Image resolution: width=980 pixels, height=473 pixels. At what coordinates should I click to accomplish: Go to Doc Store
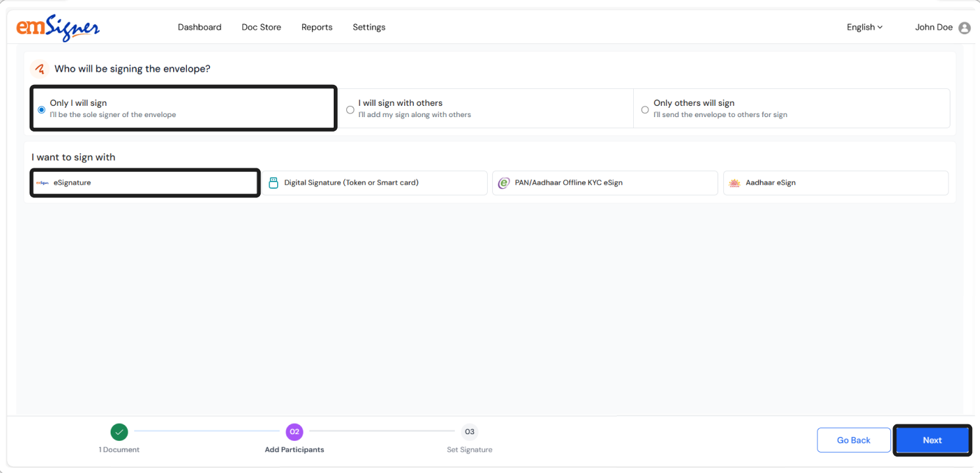pyautogui.click(x=261, y=28)
